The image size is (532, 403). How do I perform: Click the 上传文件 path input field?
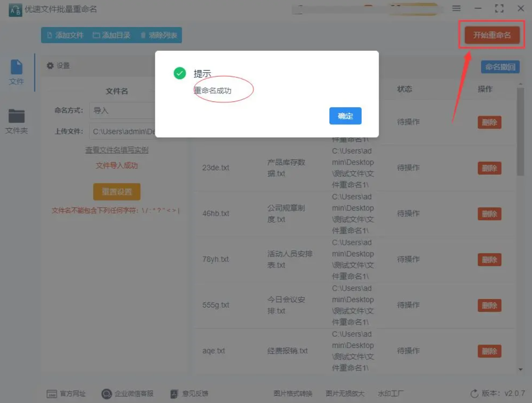coord(122,131)
